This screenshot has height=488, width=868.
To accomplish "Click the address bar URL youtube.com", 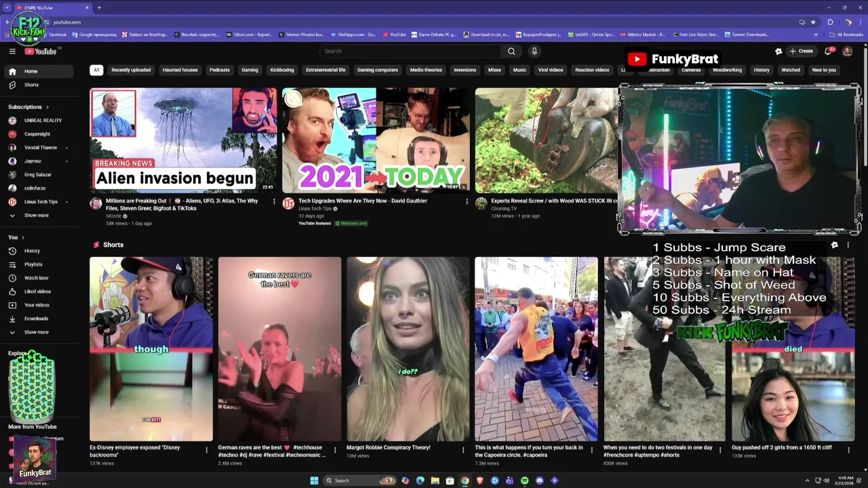I will (67, 22).
